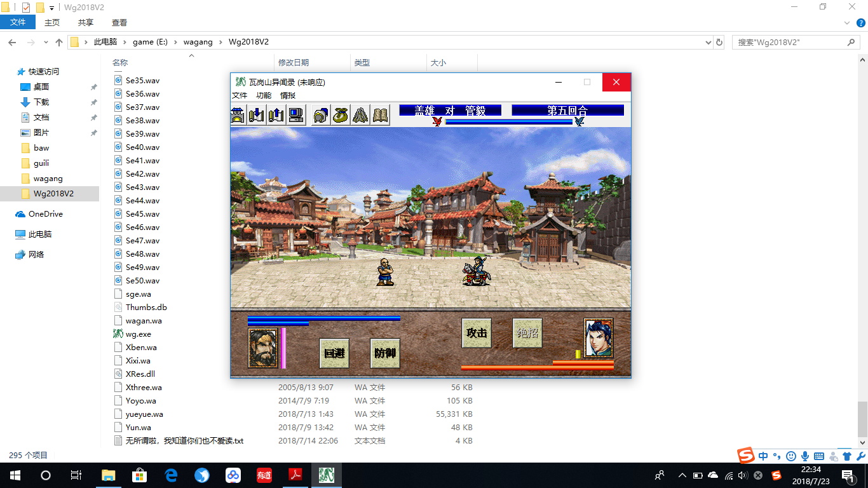Click the scroll with down arrow icon
Viewport: 868px width, 488px height.
[257, 115]
